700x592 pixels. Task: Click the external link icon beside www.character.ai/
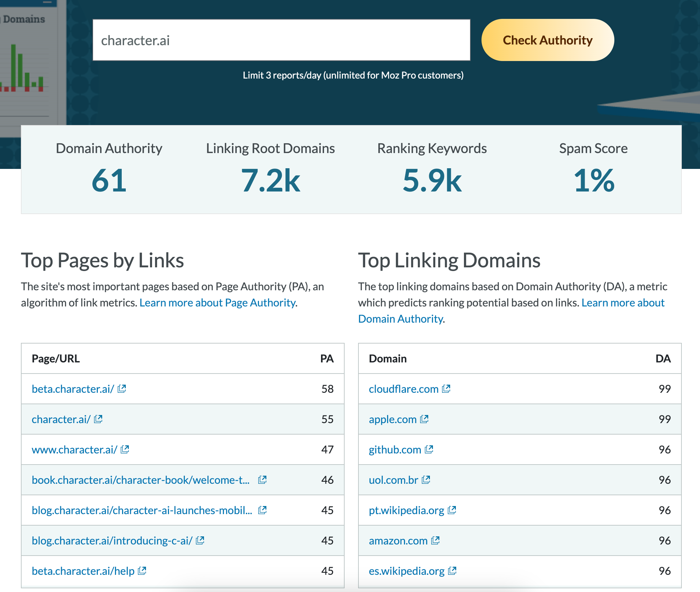point(125,449)
